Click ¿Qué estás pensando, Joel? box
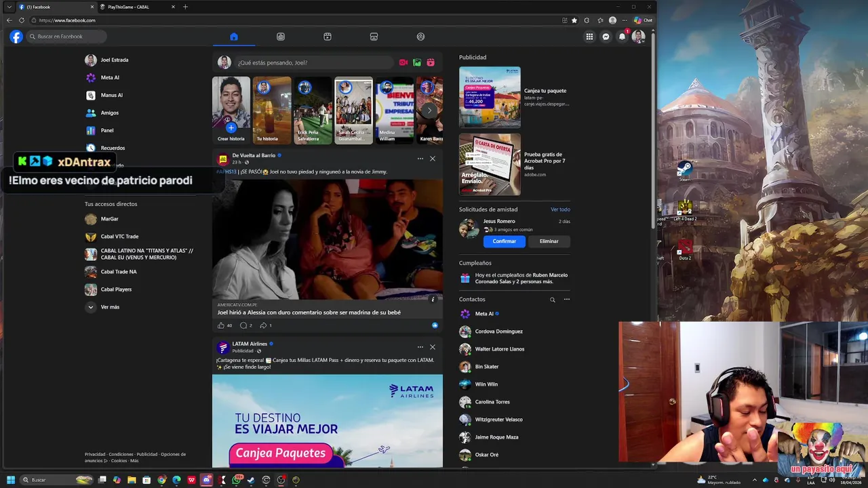 tap(315, 62)
